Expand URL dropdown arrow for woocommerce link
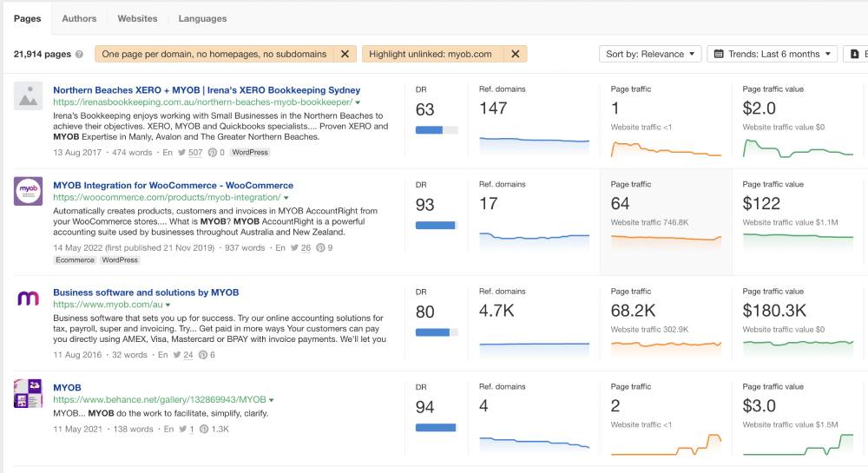868x473 pixels. click(x=286, y=198)
